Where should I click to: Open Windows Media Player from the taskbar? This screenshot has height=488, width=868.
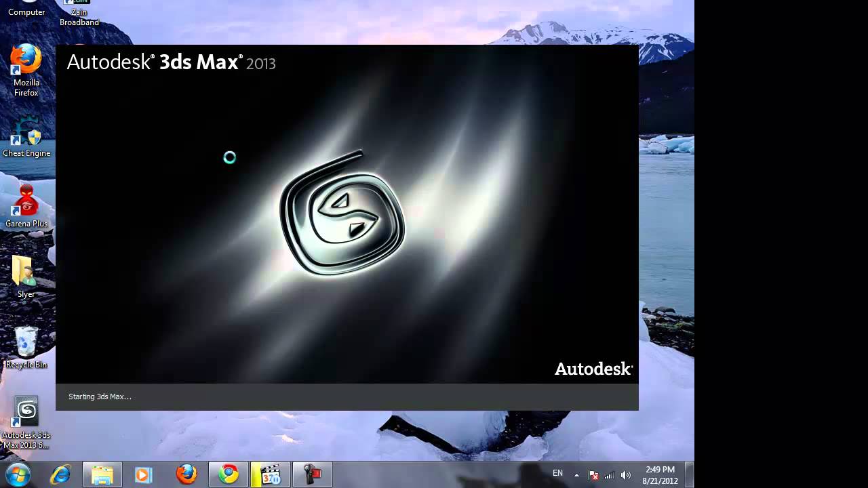tap(142, 474)
